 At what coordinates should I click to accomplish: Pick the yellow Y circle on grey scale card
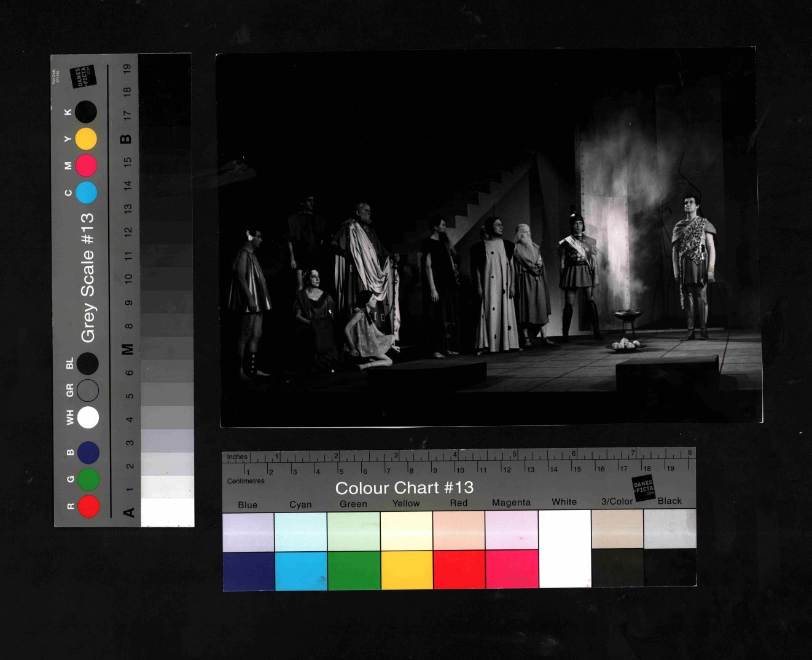86,139
